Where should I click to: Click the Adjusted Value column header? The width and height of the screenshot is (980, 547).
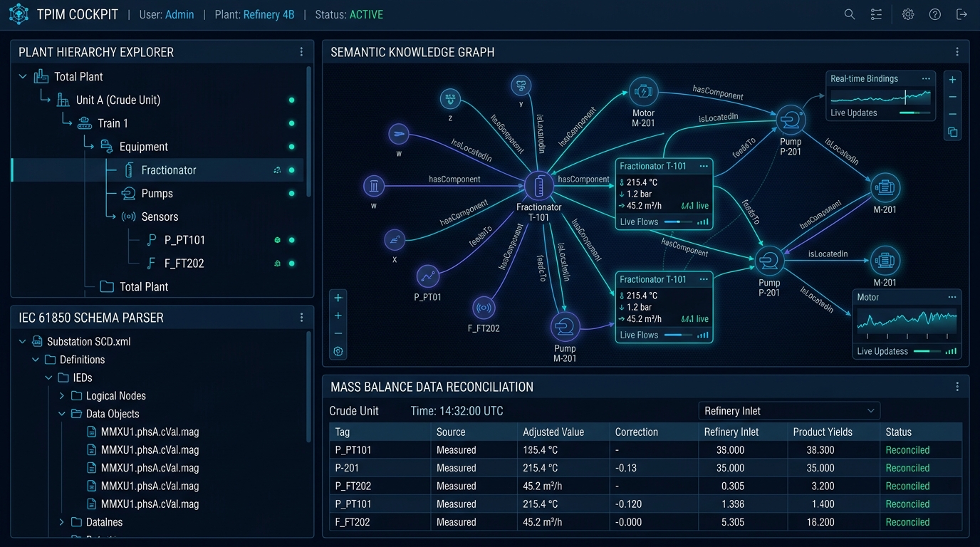tap(553, 432)
